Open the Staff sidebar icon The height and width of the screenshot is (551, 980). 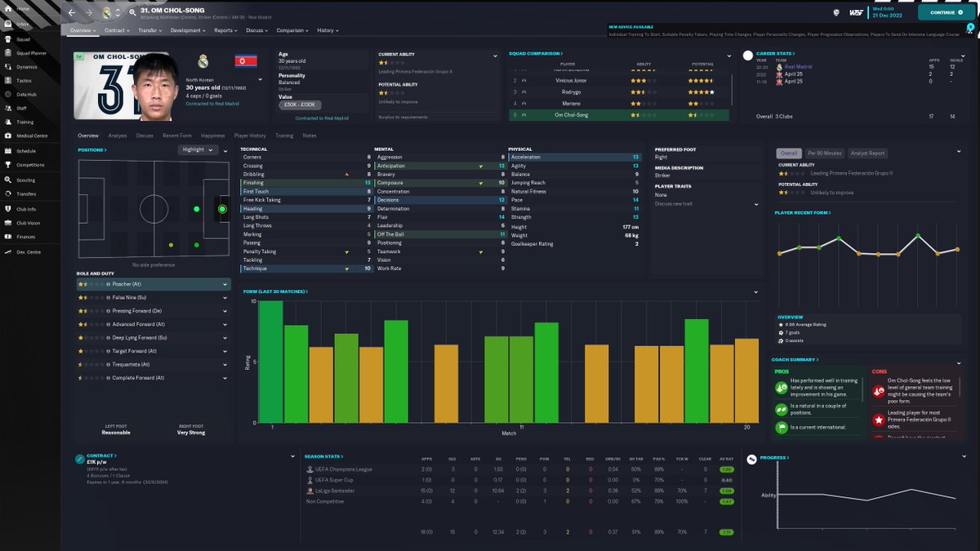(x=7, y=108)
